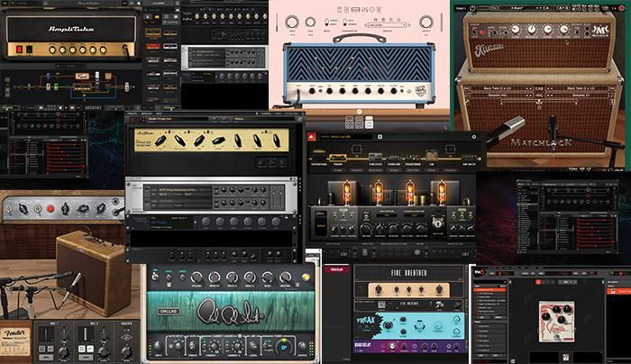Open the preset dropdown on pink plugin

pyautogui.click(x=387, y=25)
